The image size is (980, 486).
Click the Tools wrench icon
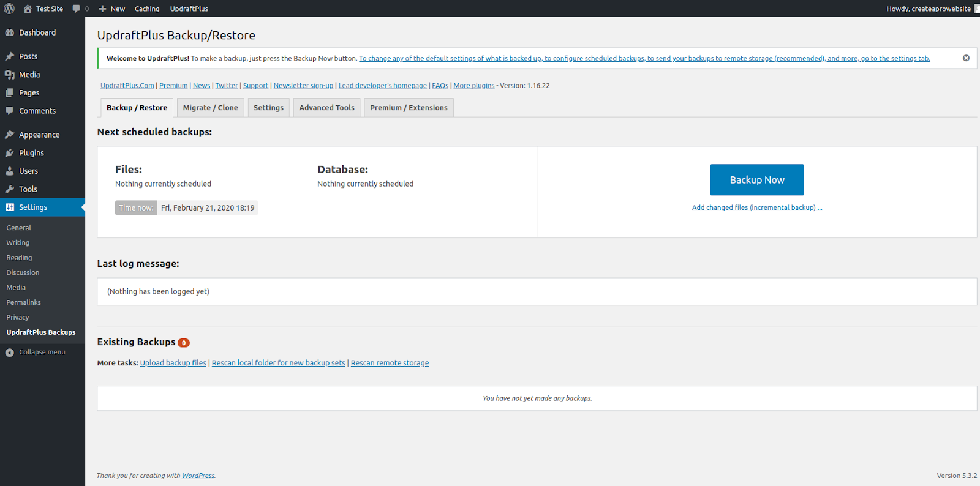coord(10,189)
